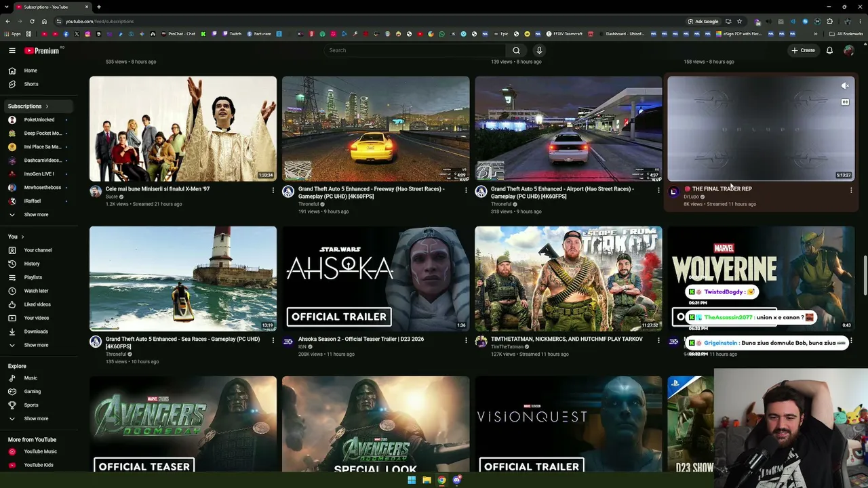Open the Apps bookmark shortcut

tap(13, 34)
